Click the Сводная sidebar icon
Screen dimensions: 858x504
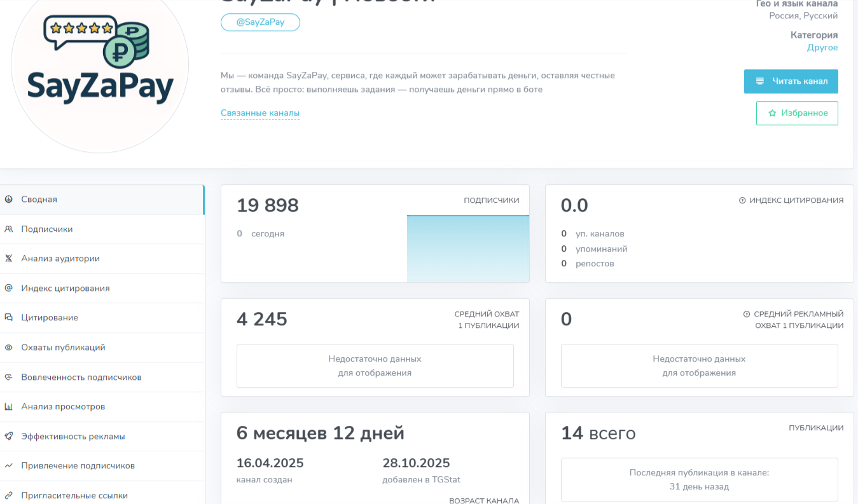click(9, 200)
